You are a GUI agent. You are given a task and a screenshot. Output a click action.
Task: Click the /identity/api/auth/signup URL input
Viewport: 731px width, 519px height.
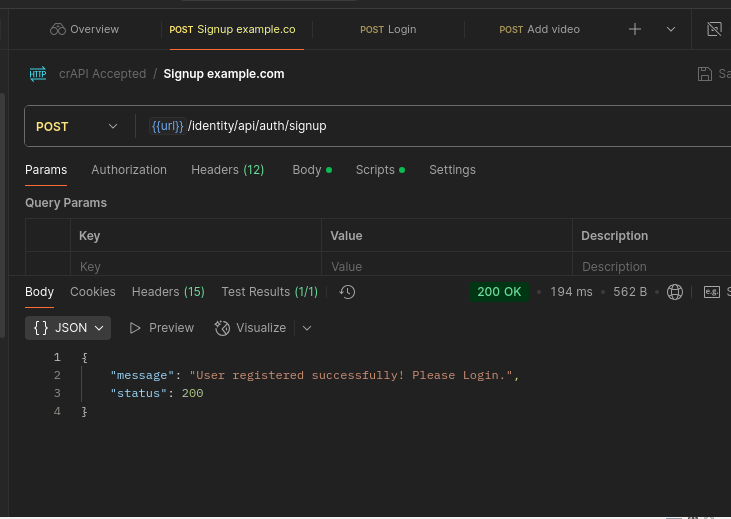tap(257, 126)
